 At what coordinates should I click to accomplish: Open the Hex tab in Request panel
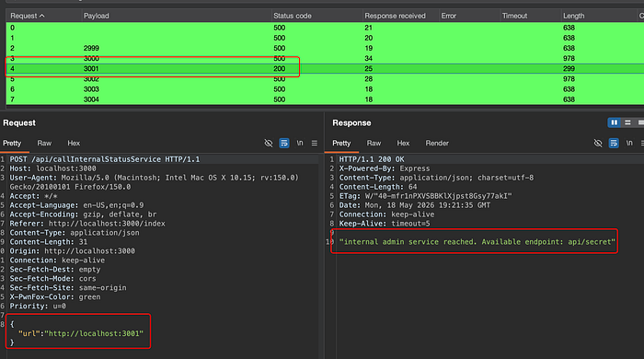click(x=74, y=143)
